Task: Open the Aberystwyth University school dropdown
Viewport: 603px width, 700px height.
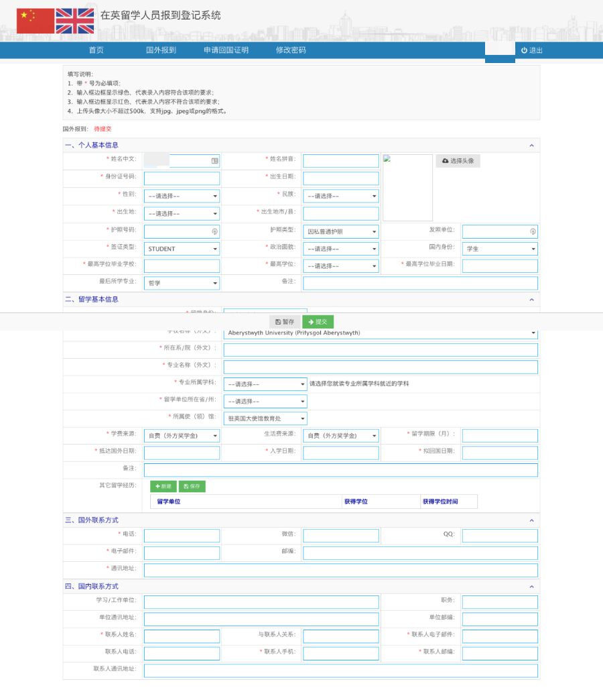Action: point(381,333)
